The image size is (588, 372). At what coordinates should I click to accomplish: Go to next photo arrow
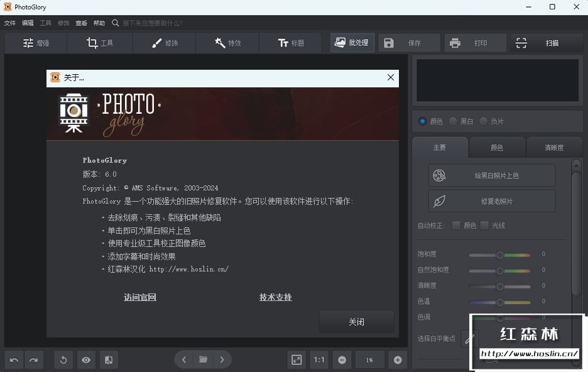coord(222,360)
